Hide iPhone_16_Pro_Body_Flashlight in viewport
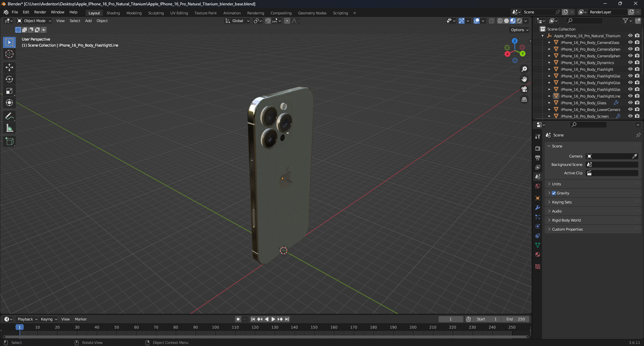This screenshot has width=644, height=346. [x=630, y=69]
